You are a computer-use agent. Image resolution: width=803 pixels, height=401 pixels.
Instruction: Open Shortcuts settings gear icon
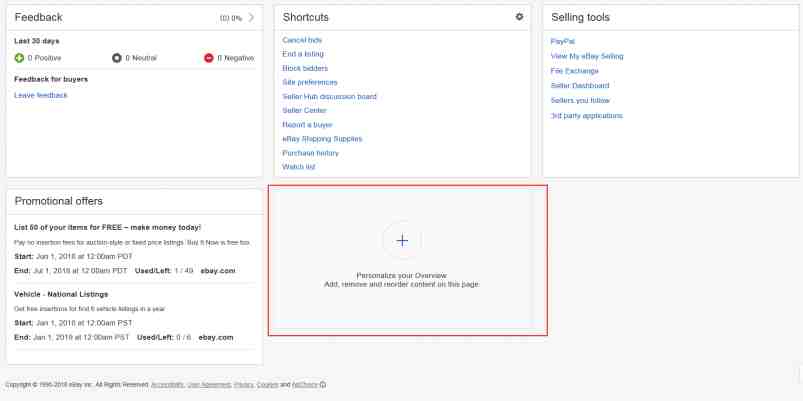(519, 17)
